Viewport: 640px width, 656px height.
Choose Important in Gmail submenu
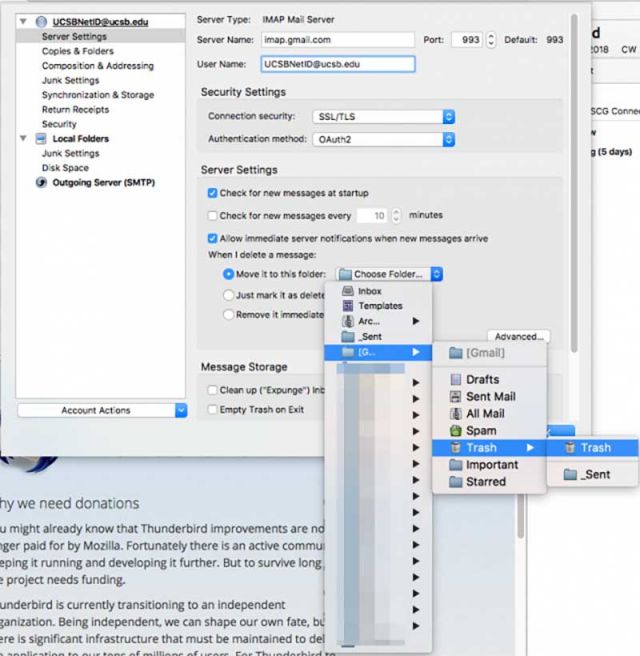pyautogui.click(x=489, y=465)
